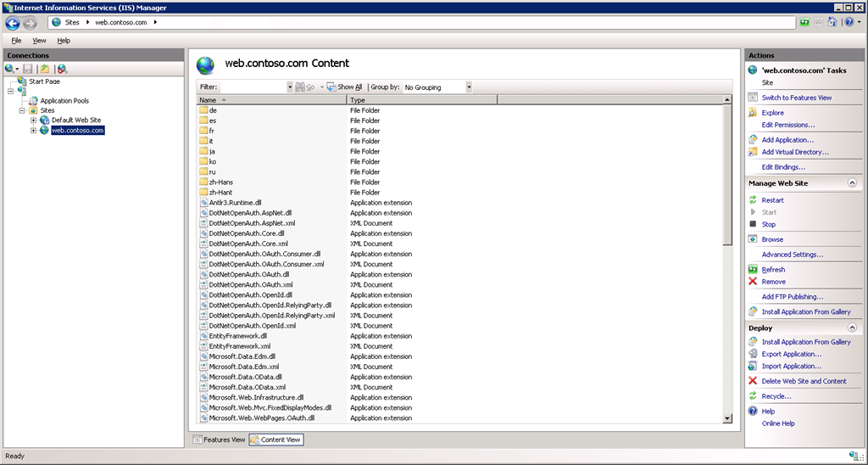This screenshot has width=868, height=465.
Task: Select the Content View tab
Action: (x=276, y=440)
